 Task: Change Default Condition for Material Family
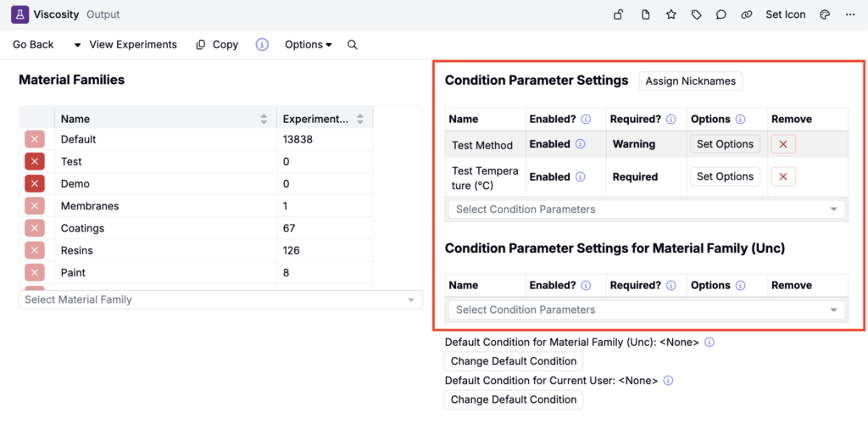(513, 361)
